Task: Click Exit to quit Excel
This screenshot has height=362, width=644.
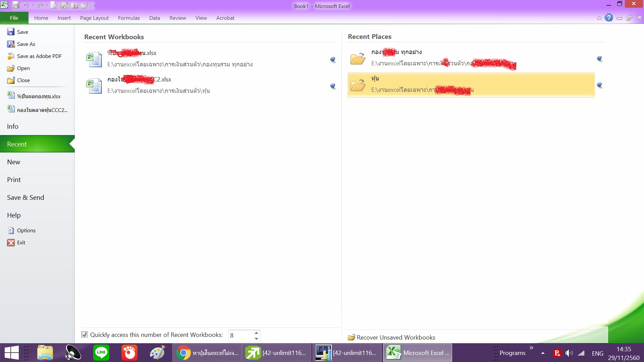Action: 17,242
